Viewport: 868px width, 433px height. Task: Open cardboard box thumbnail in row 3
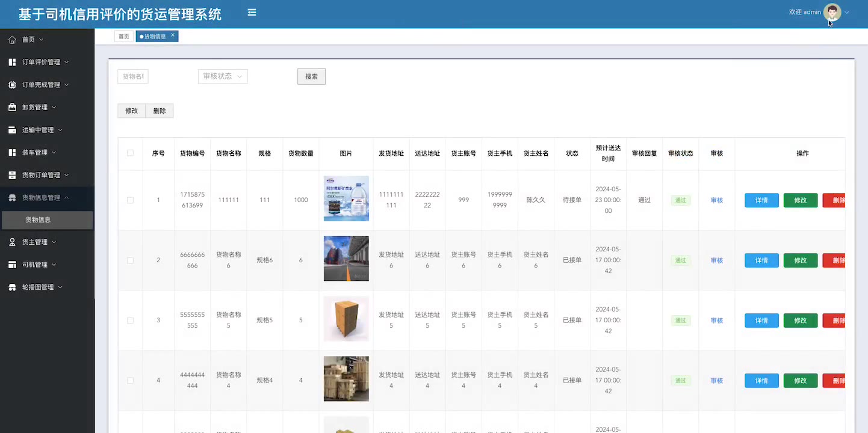point(346,319)
